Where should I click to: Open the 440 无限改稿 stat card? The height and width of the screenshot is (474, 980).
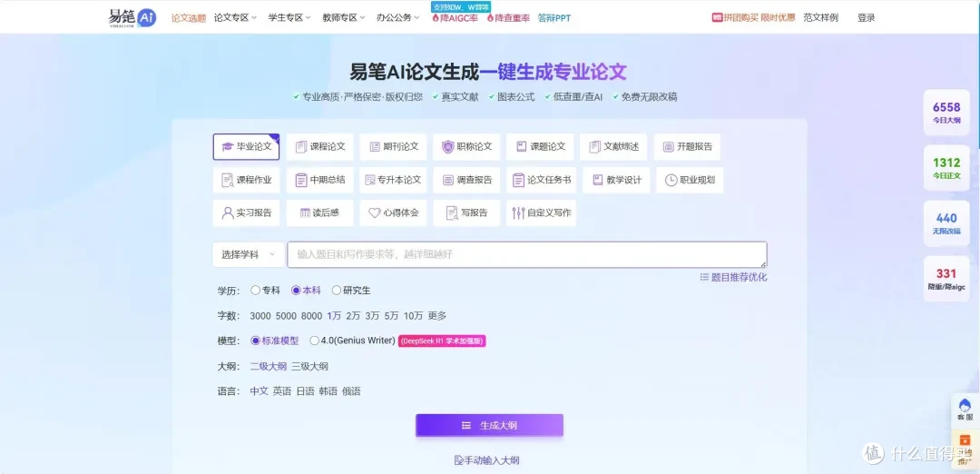coord(946,223)
